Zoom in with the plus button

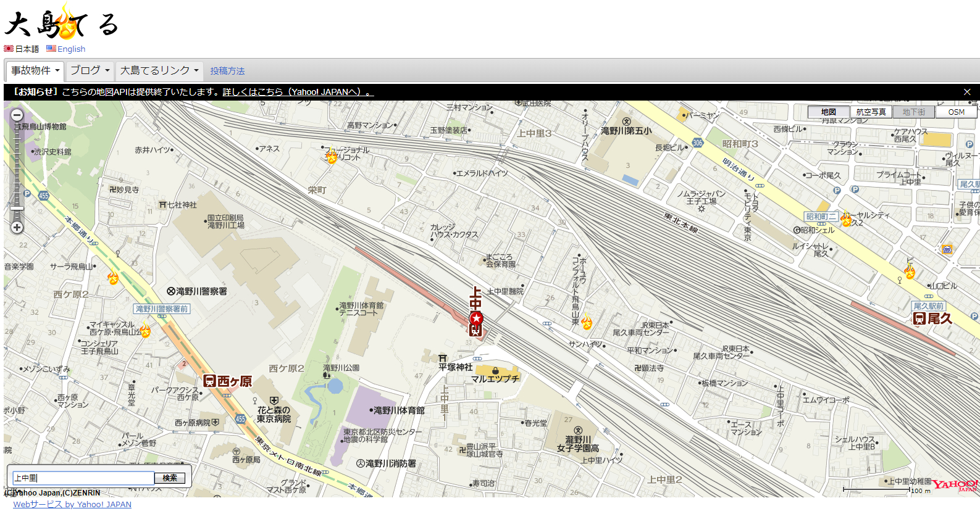tap(17, 227)
